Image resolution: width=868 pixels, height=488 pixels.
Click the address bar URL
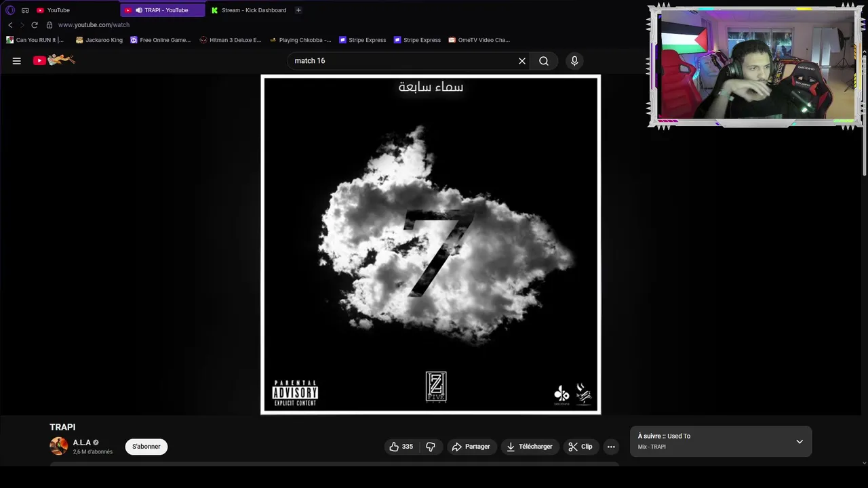pos(94,25)
